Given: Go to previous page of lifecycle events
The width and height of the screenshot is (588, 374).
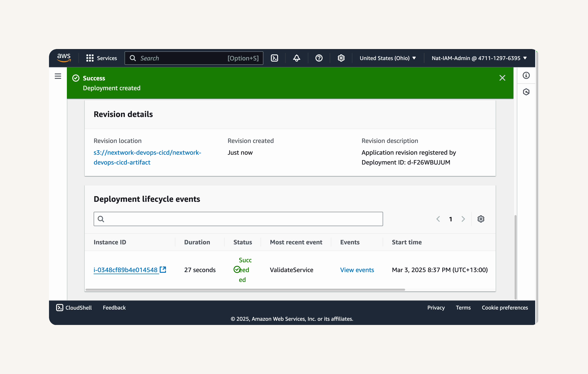Looking at the screenshot, I should coord(438,219).
